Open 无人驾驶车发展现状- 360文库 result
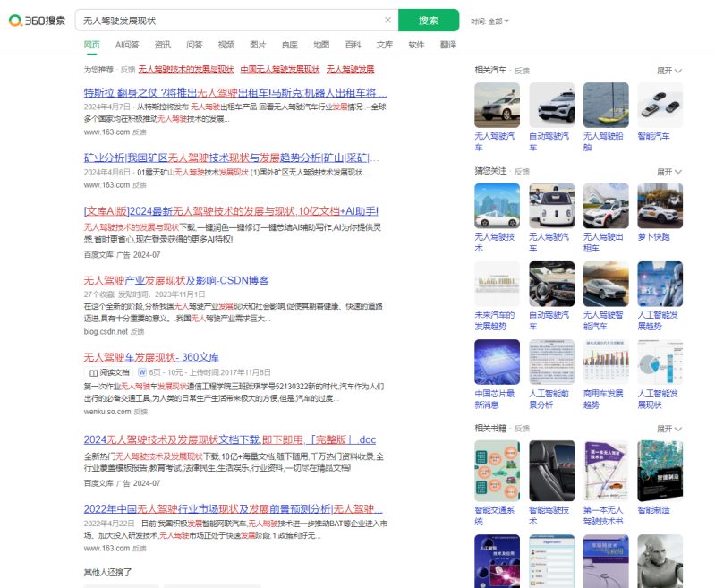This screenshot has width=715, height=588. tap(151, 357)
